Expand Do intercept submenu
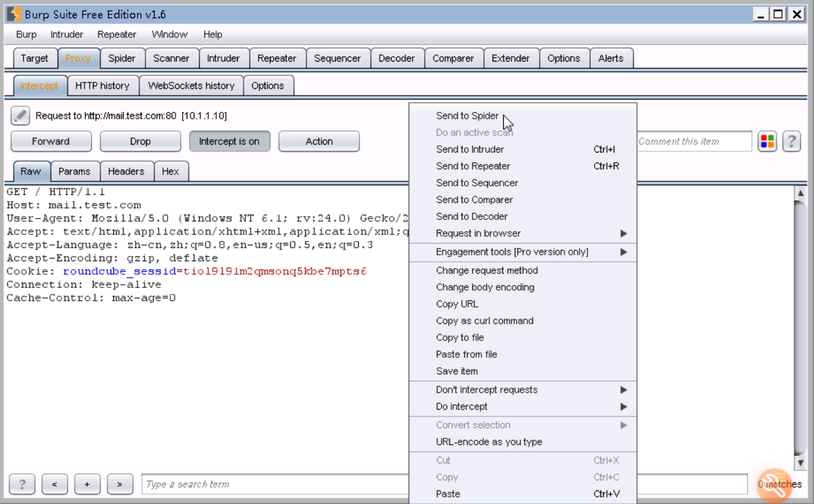Viewport: 814px width, 504px height. [523, 406]
